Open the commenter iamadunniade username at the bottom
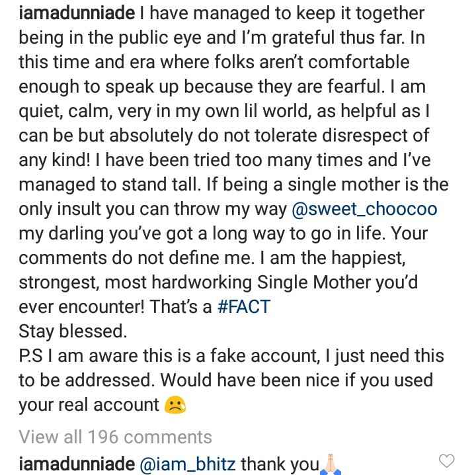476x475 pixels. click(77, 464)
